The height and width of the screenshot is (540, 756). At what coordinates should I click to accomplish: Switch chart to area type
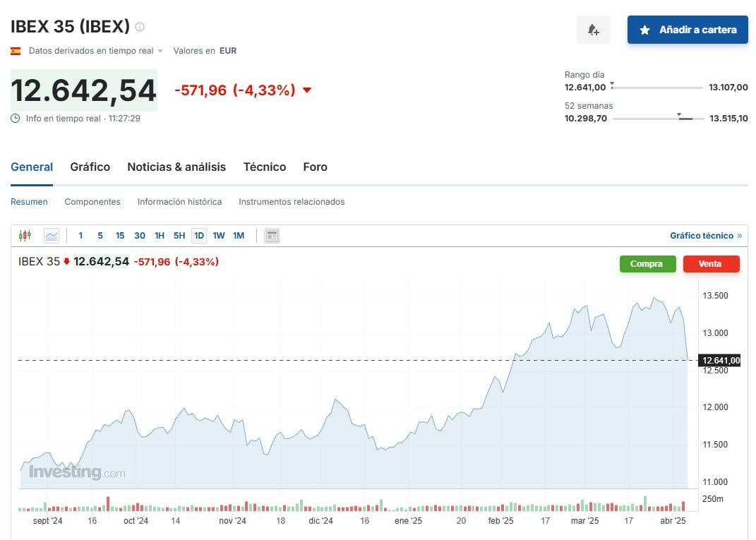tap(51, 236)
